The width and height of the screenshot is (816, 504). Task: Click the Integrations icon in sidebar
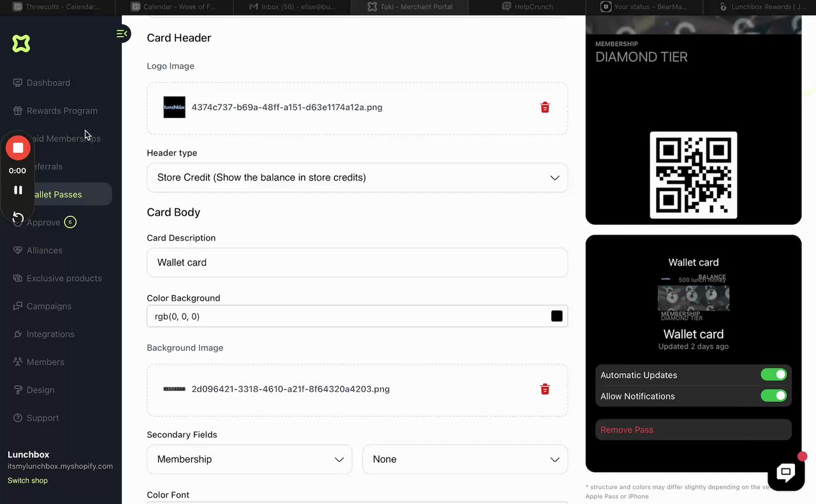point(18,335)
